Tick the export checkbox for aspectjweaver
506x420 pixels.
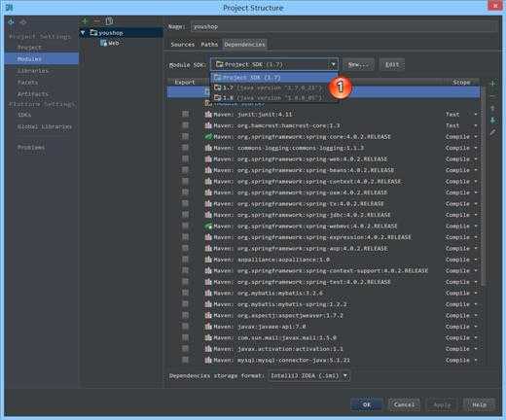tap(185, 315)
